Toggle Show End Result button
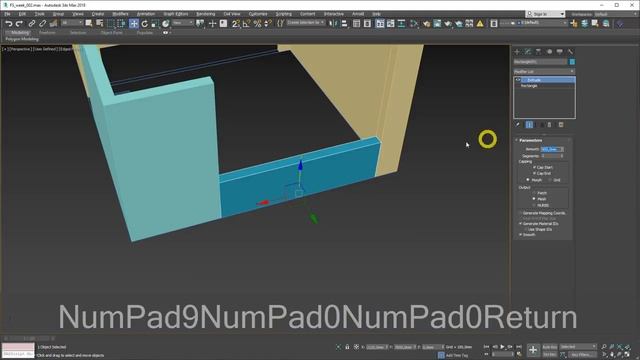 coord(529,124)
